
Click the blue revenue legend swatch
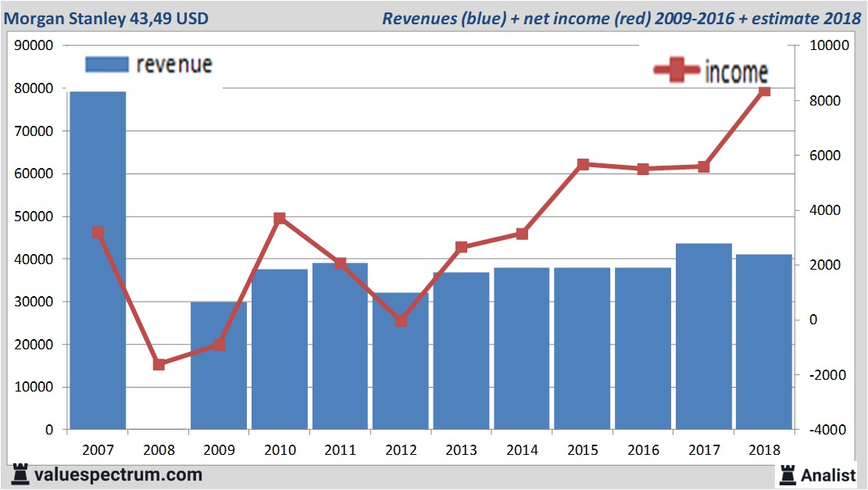107,64
